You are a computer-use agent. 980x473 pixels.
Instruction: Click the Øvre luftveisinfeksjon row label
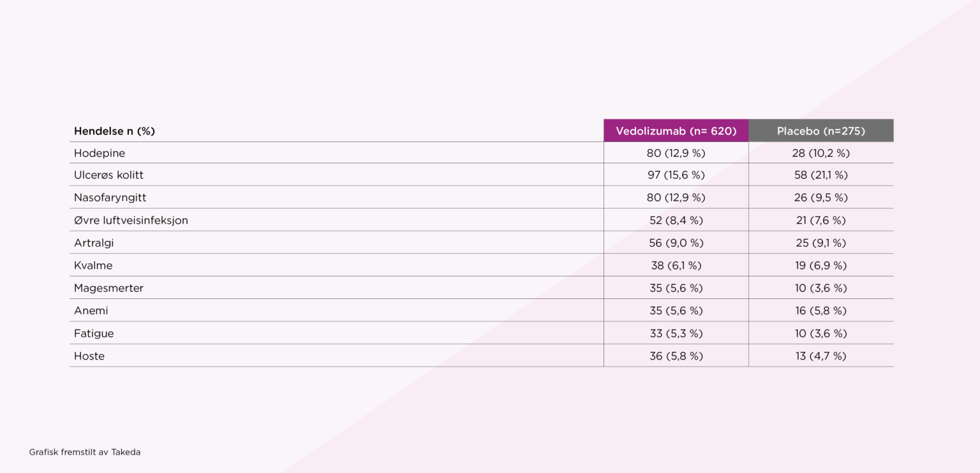coord(131,221)
